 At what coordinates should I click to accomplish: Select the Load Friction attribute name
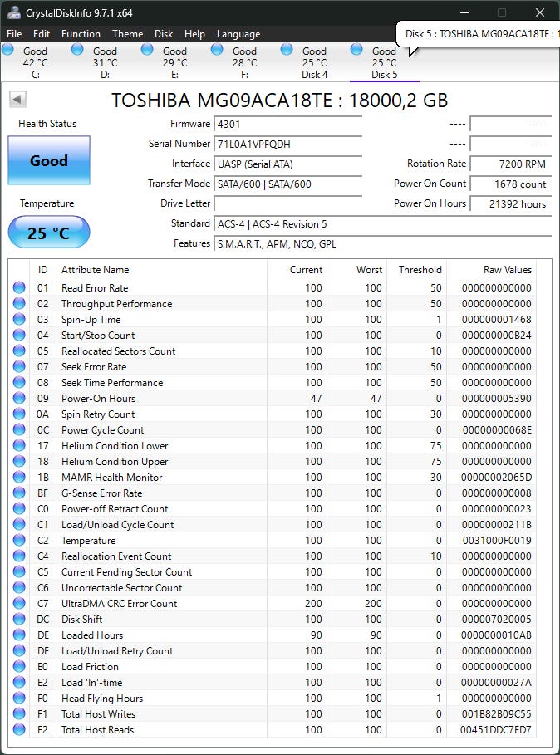click(90, 667)
